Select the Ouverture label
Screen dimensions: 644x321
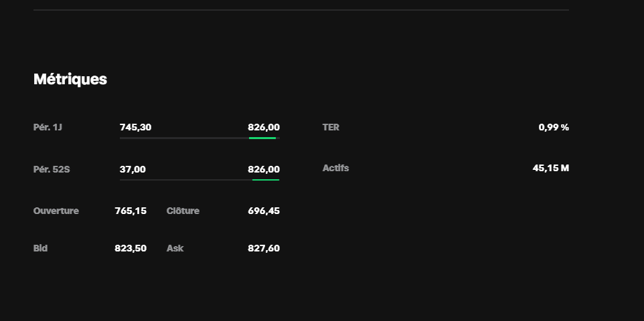point(56,211)
